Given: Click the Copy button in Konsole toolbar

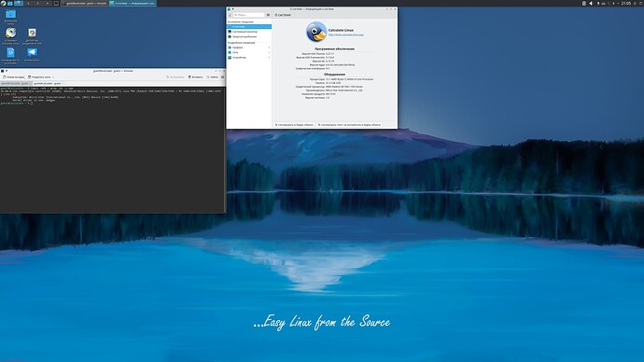Looking at the screenshot, I should coord(175,77).
